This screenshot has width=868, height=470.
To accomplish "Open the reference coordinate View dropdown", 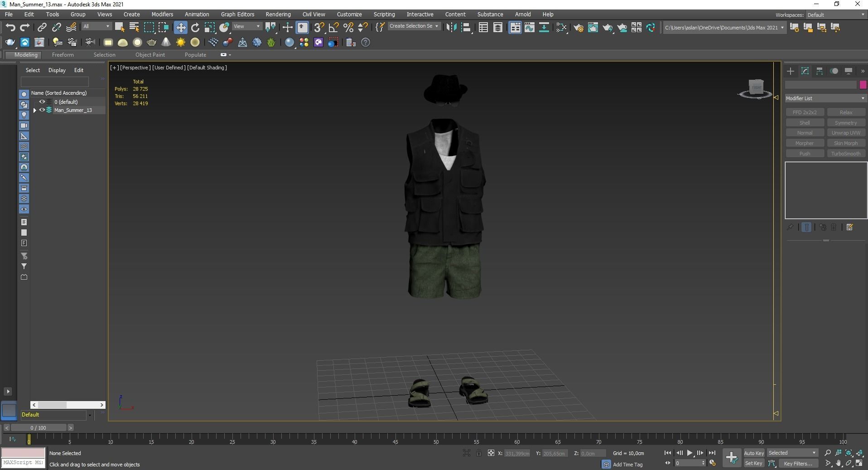I will click(x=246, y=27).
